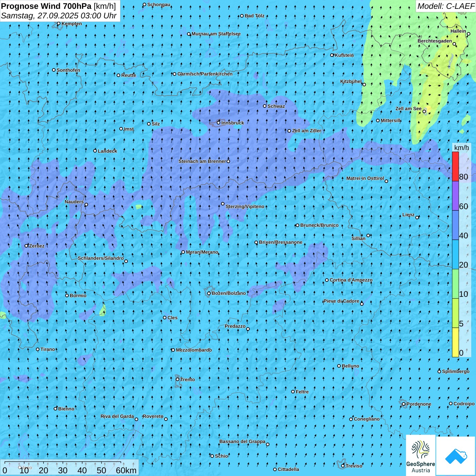The height and width of the screenshot is (476, 476).
Task: Click the 'Sterzing/Vipiteno' label
Action: click(x=245, y=206)
